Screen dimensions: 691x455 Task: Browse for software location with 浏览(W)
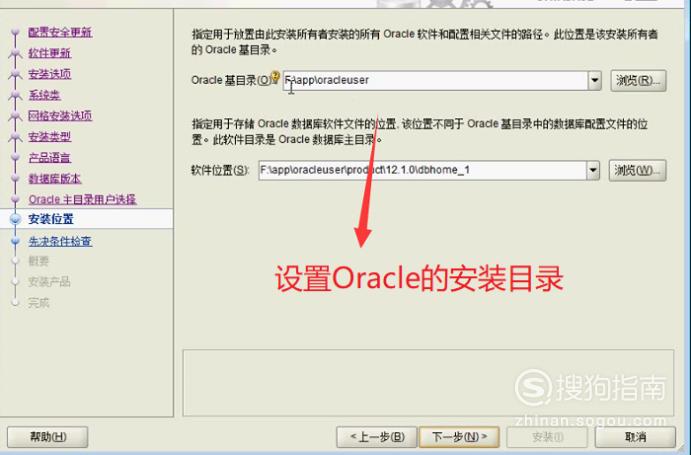(x=637, y=170)
